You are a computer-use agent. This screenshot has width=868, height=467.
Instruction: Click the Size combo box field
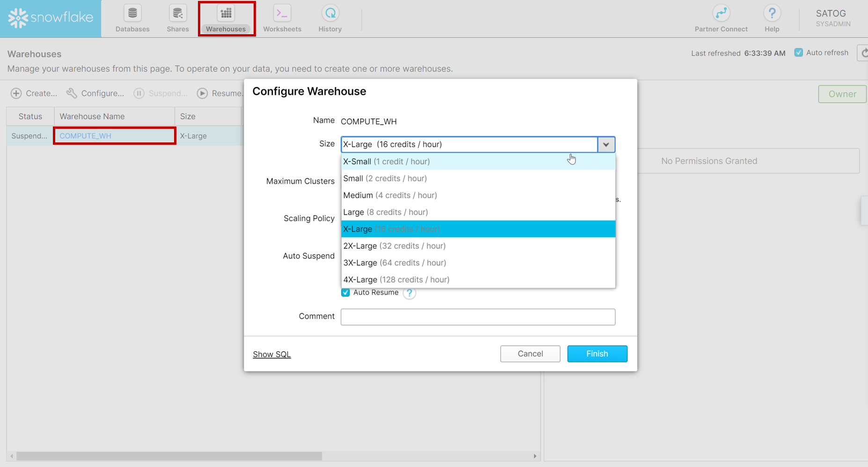coord(469,144)
